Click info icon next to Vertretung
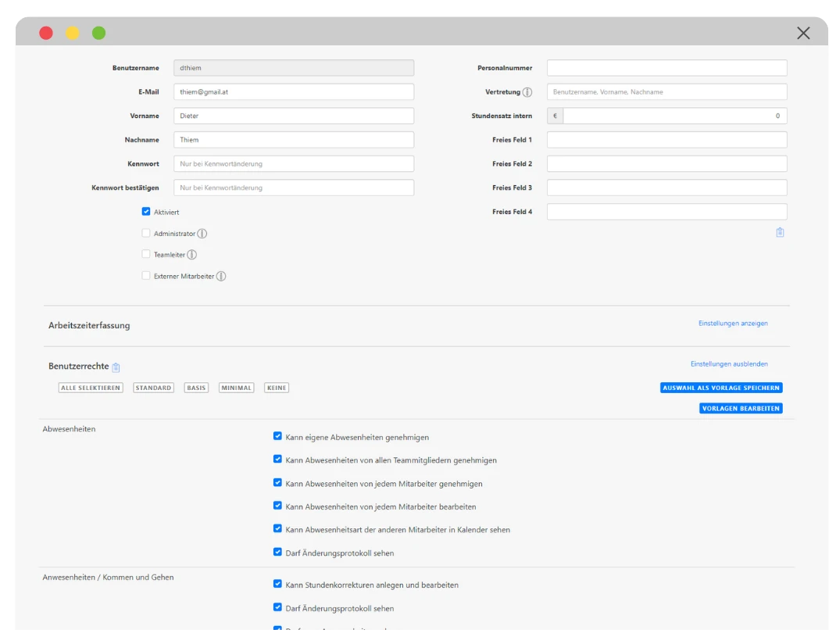This screenshot has height=644, width=836. click(x=527, y=92)
